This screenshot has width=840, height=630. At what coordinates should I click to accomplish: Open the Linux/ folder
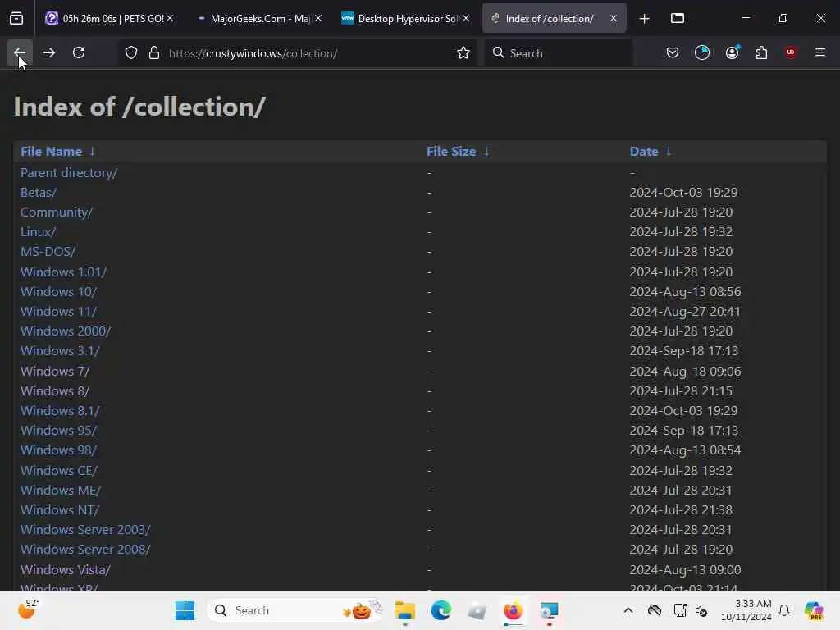point(38,232)
